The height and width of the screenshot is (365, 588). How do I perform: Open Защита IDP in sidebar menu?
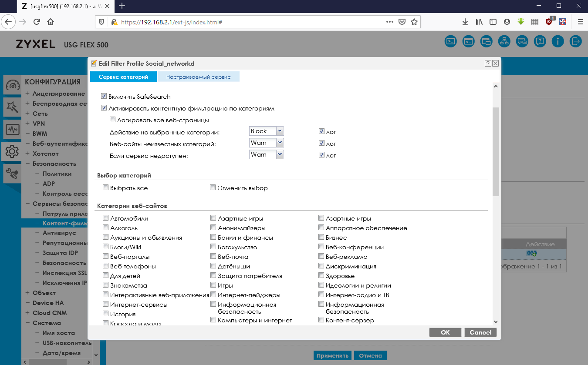(60, 253)
